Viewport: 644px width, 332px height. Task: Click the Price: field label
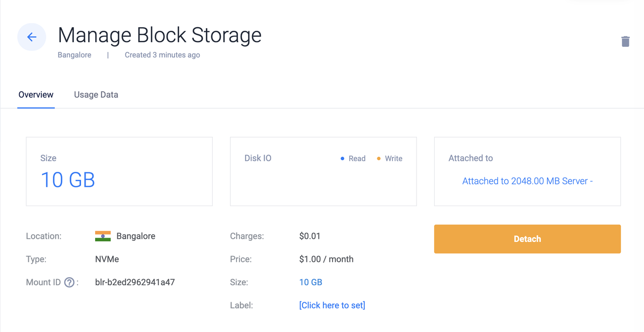[x=241, y=259]
